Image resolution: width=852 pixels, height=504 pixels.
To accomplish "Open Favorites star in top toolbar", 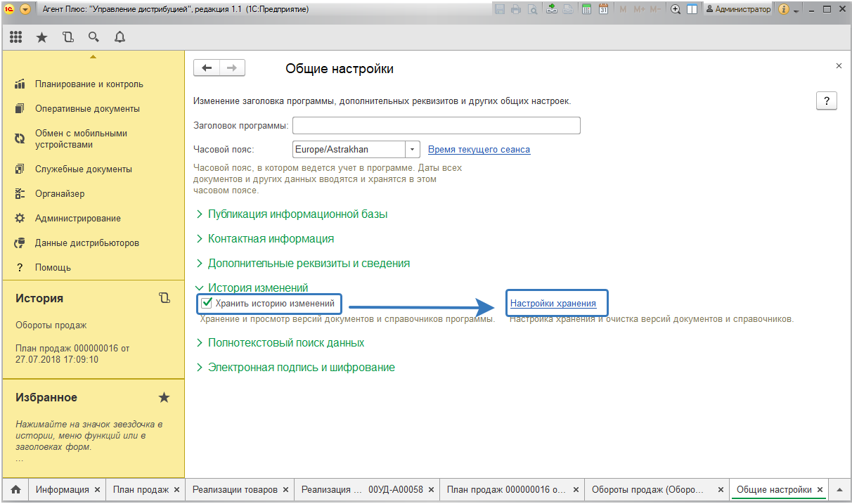I will pyautogui.click(x=41, y=37).
